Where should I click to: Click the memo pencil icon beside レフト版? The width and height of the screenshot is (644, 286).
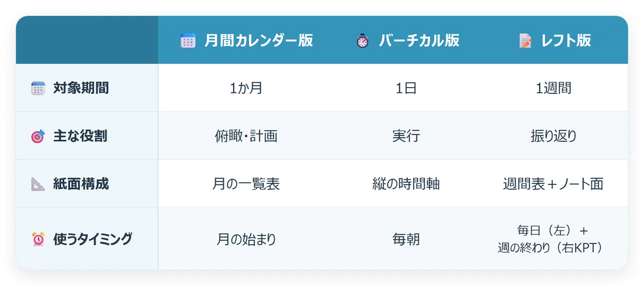coord(525,41)
